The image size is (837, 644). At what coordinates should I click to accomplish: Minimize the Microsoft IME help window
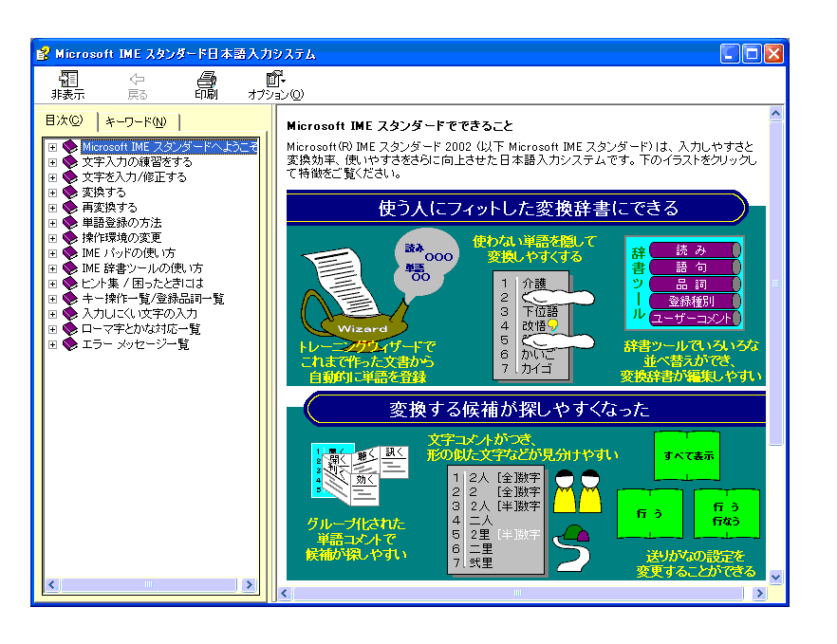pos(730,53)
